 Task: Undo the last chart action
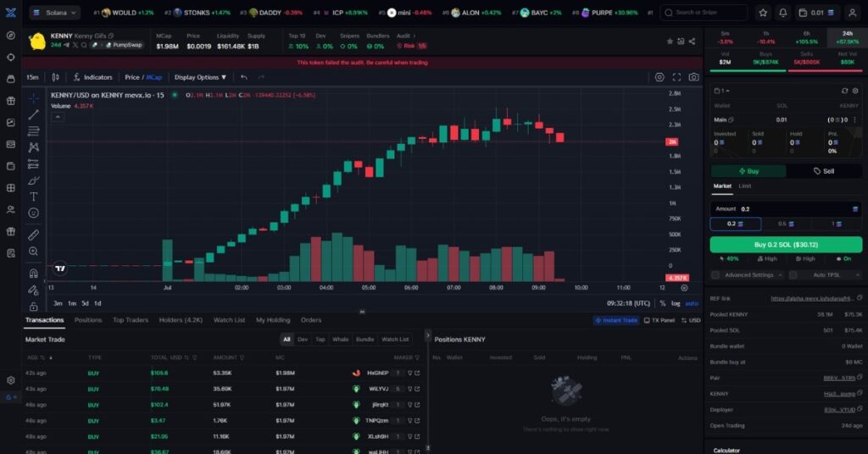[244, 77]
